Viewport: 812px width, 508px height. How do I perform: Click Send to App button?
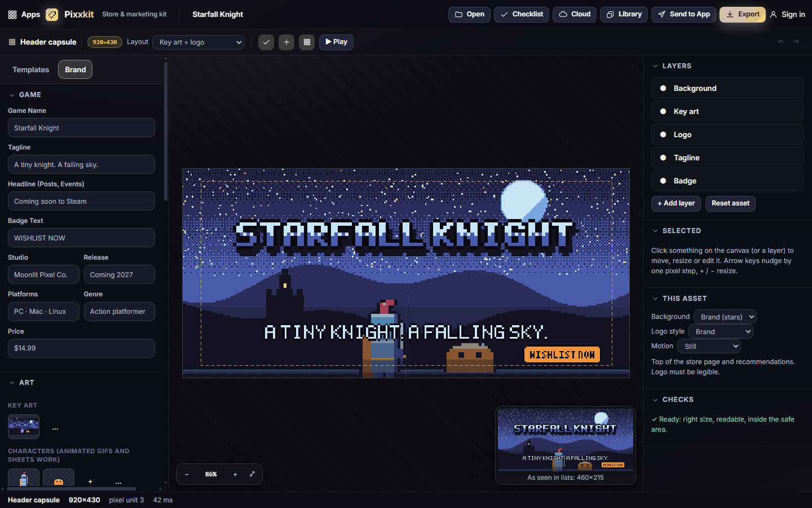pos(683,14)
